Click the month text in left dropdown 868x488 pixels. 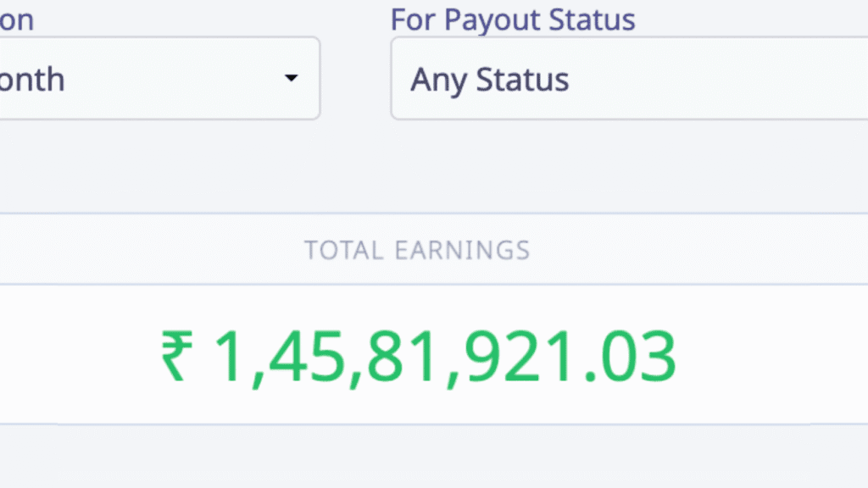tap(31, 80)
